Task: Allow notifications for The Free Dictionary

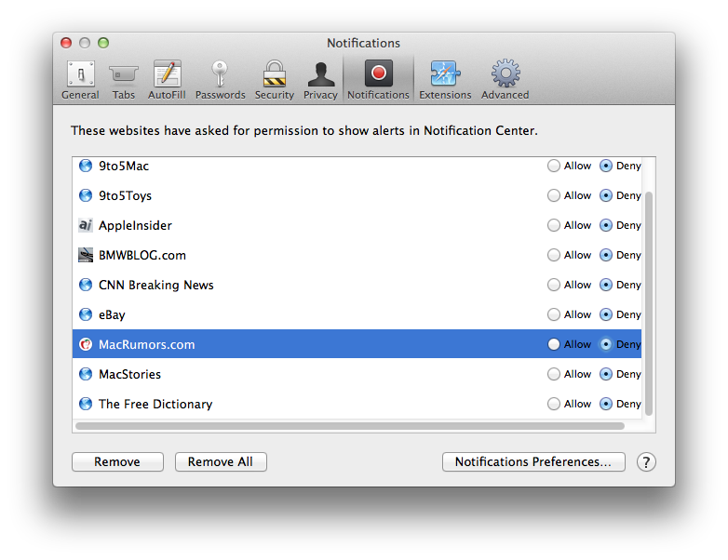Action: 553,404
